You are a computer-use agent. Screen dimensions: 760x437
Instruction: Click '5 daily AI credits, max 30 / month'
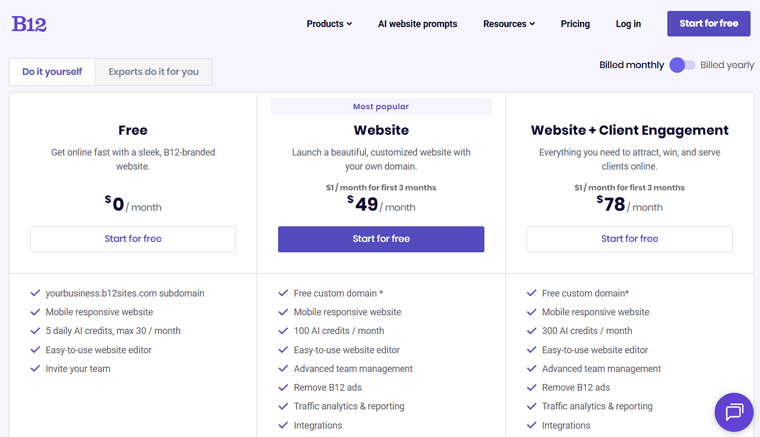click(x=113, y=331)
